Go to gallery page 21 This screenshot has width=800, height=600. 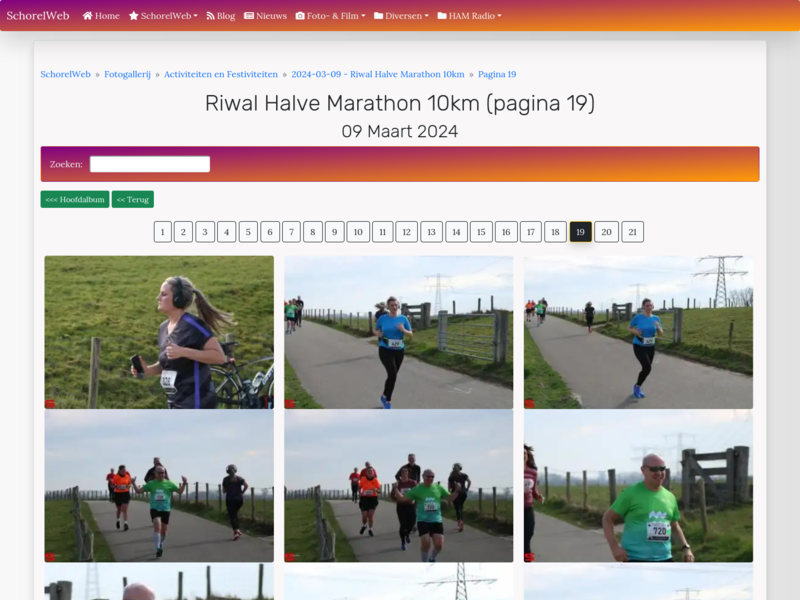pos(633,232)
